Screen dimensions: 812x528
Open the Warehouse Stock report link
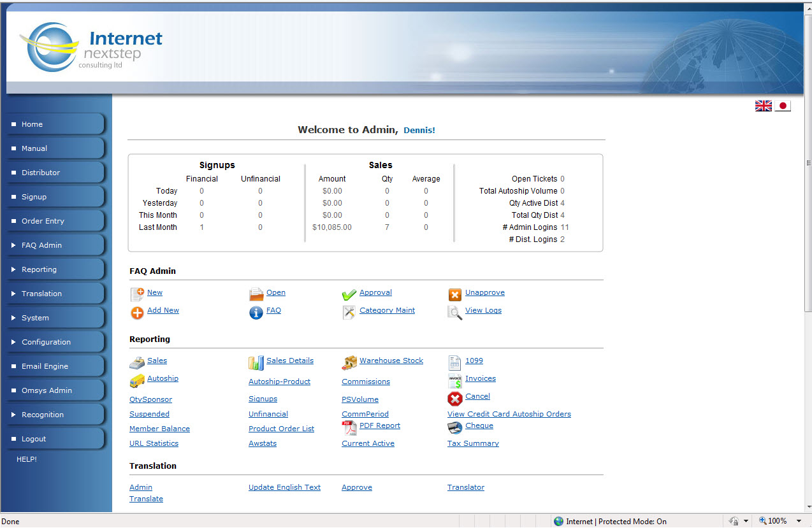tap(391, 360)
